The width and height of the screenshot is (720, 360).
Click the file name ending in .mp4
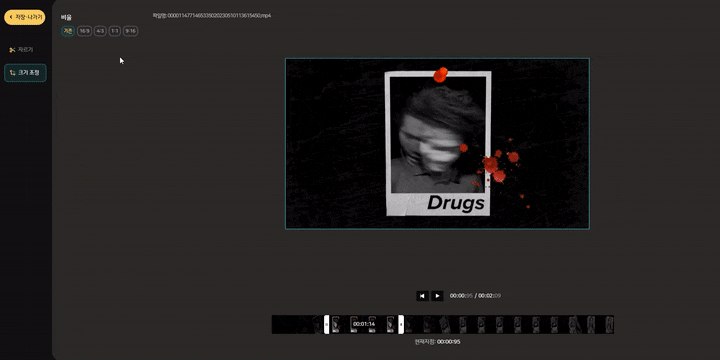tap(212, 16)
